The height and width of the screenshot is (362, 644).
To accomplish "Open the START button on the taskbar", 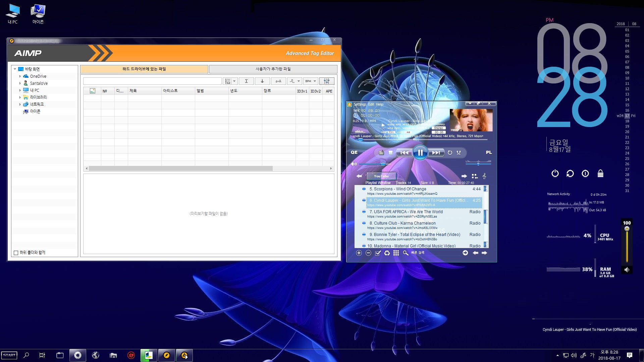I will (9, 355).
